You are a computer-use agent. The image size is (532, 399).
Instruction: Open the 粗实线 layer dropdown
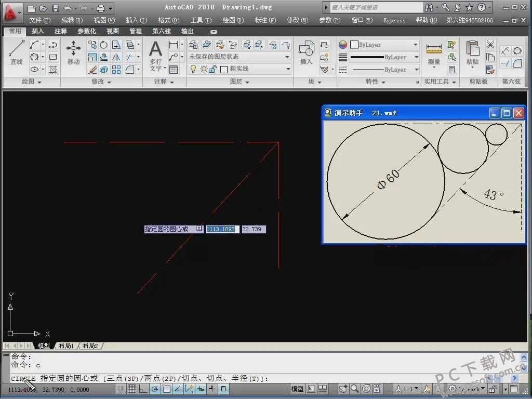tap(240, 69)
